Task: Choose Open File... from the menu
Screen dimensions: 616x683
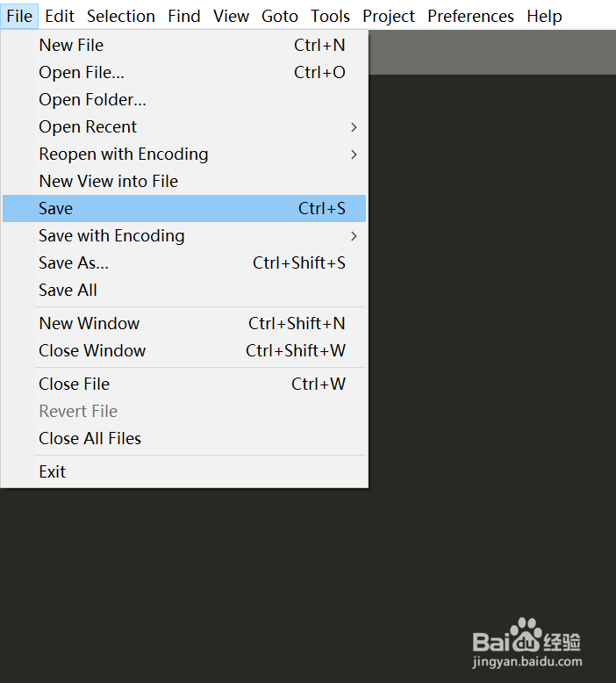Action: point(82,73)
